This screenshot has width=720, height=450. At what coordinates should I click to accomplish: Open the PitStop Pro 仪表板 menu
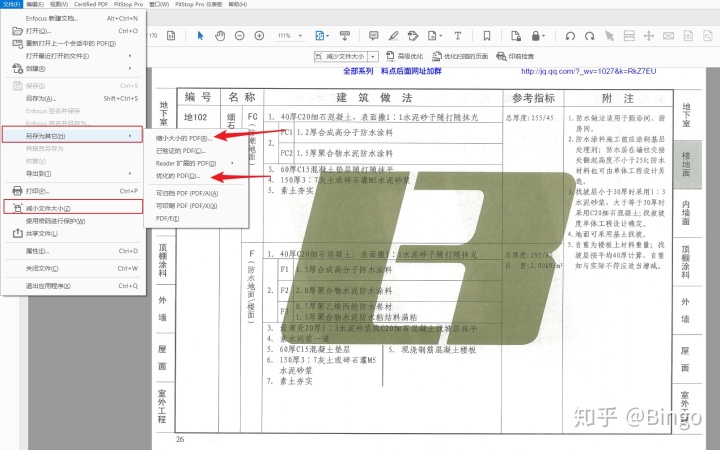click(x=198, y=4)
